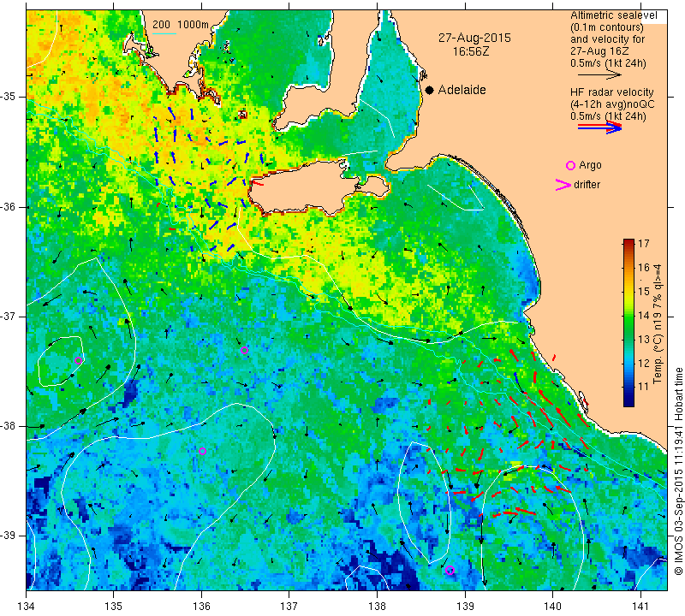This screenshot has width=685, height=616.
Task: Click the 'drifter' legend label
Action: (x=587, y=185)
